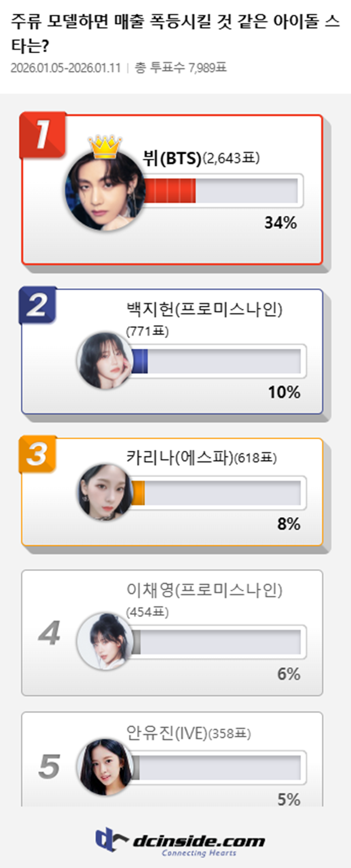Open the 백지헌 profile thumbnail
Screen dimensions: 351x868
pyautogui.click(x=105, y=361)
